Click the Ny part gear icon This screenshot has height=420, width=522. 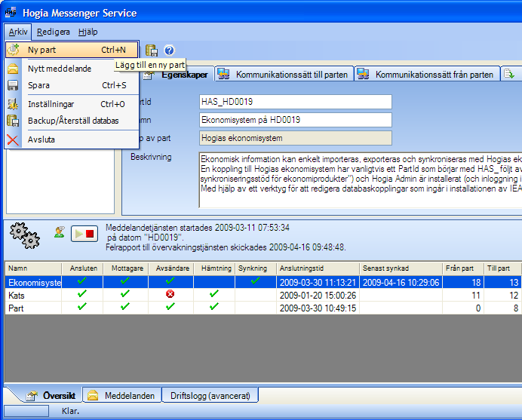coord(14,50)
